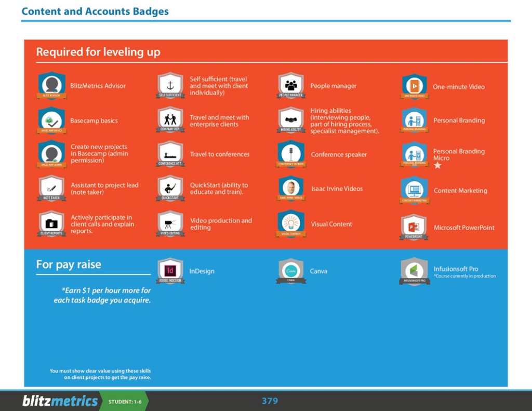
Task: Select the Adobe InDesign badge icon
Action: [x=170, y=271]
